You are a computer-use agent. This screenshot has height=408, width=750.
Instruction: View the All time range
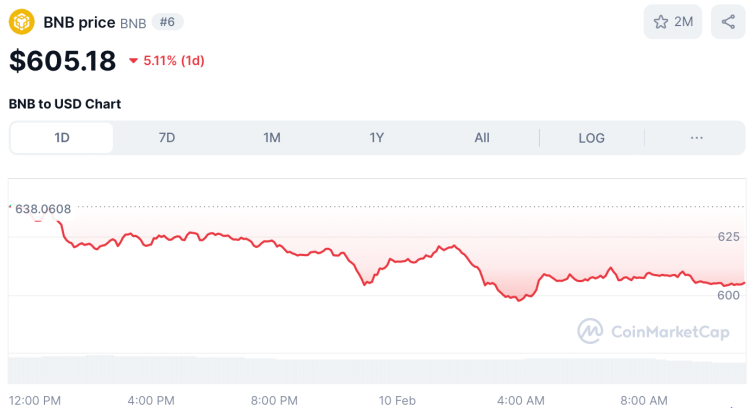482,138
